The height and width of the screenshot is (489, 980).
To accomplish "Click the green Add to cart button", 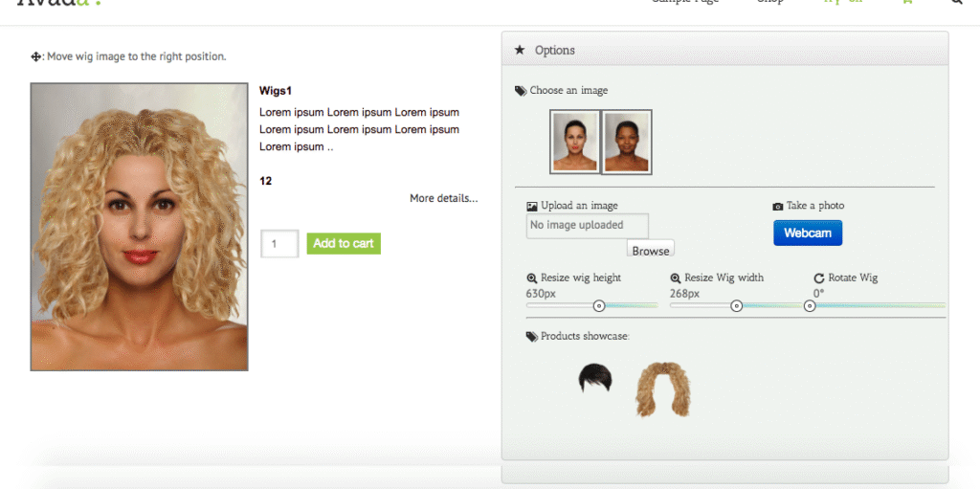I will click(x=344, y=244).
